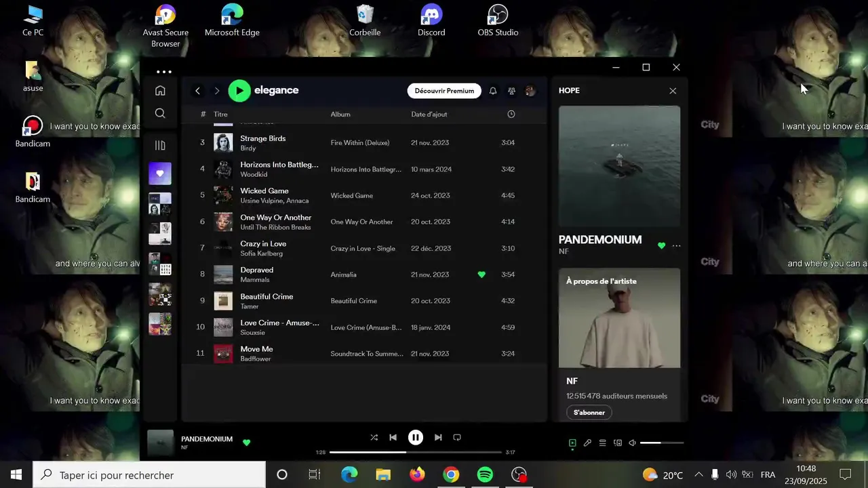Click the PANDEMONIUM title in player bar
This screenshot has width=868, height=488.
pos(207,439)
